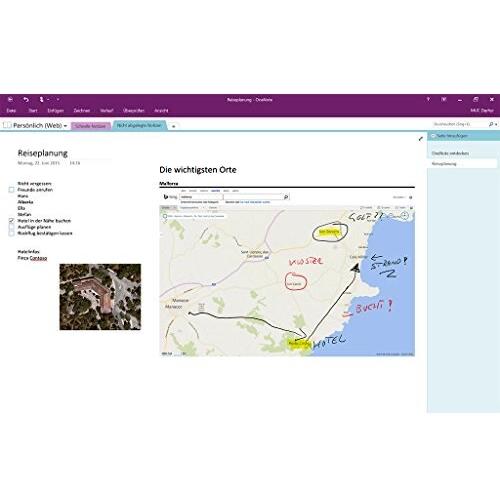Image resolution: width=500 pixels, height=500 pixels.
Task: Click the back/save icon at top-left of title bar
Action: (x=10, y=99)
